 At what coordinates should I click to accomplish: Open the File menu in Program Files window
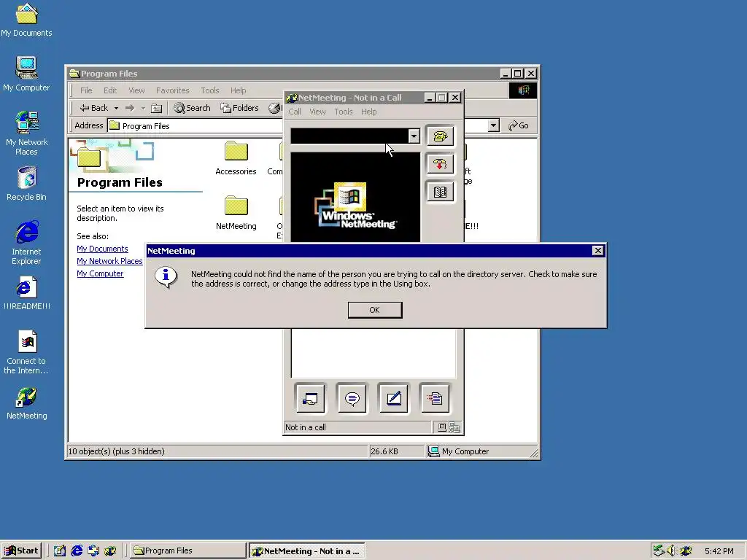pos(86,90)
